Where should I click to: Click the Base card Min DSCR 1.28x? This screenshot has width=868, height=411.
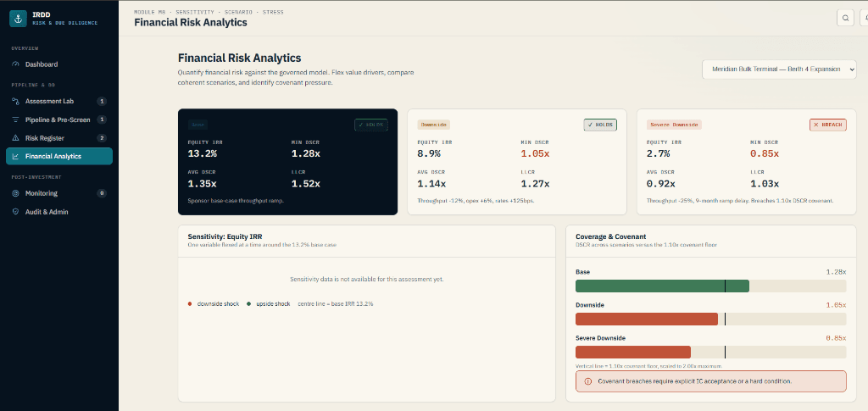point(305,153)
